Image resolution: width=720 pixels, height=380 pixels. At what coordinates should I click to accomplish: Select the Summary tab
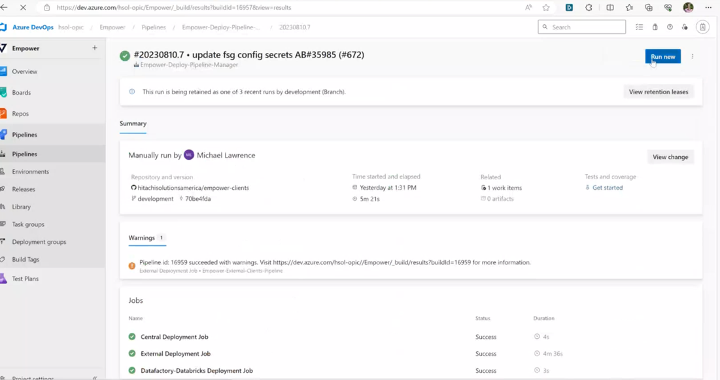coord(133,123)
